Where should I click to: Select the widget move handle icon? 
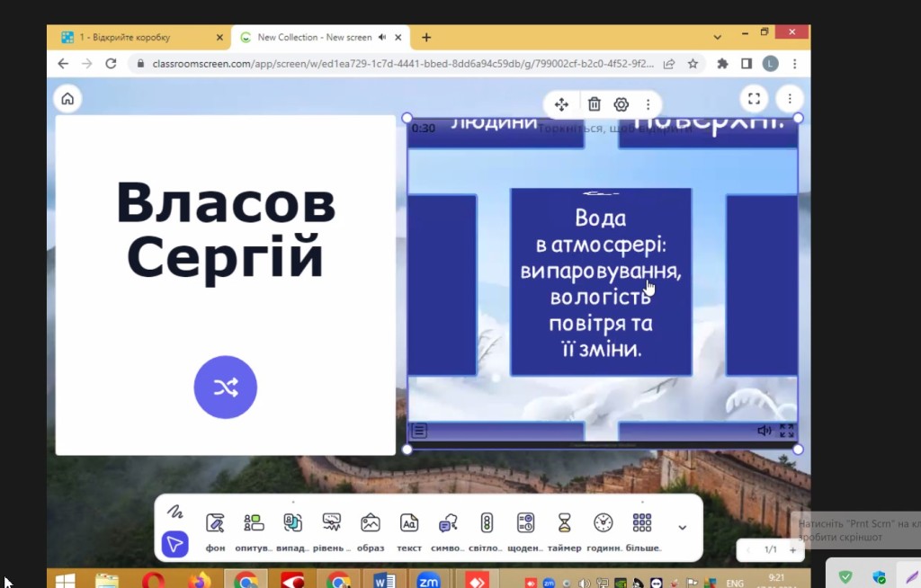coord(561,104)
